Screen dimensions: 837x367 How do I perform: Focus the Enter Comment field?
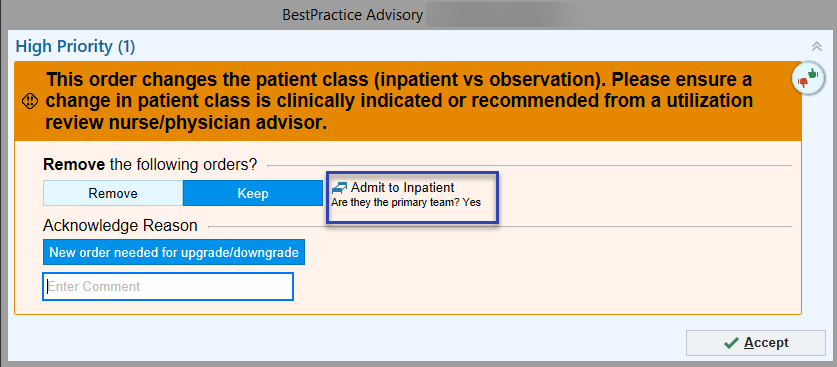(168, 286)
